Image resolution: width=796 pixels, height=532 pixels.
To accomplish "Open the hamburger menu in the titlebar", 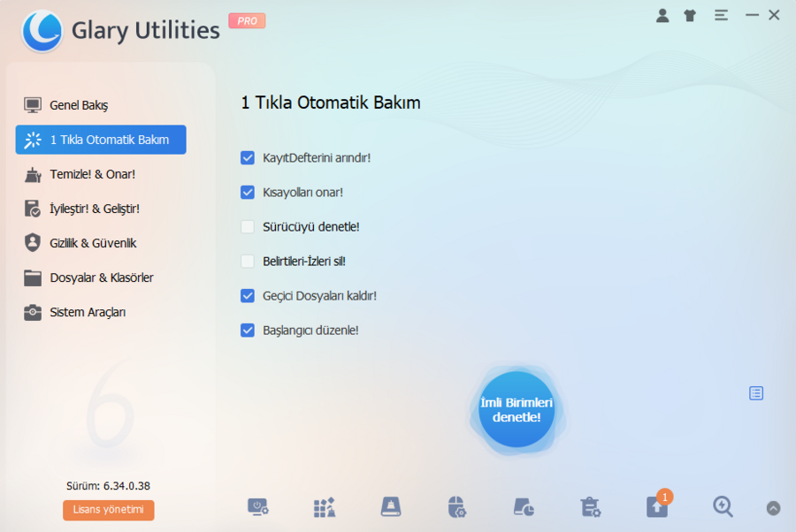I will coord(721,15).
